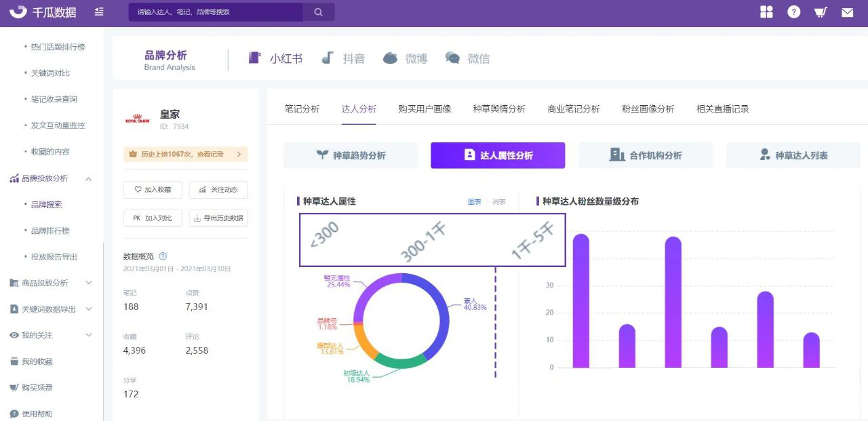Click the 笔记 count value 188
The image size is (868, 421).
click(131, 306)
